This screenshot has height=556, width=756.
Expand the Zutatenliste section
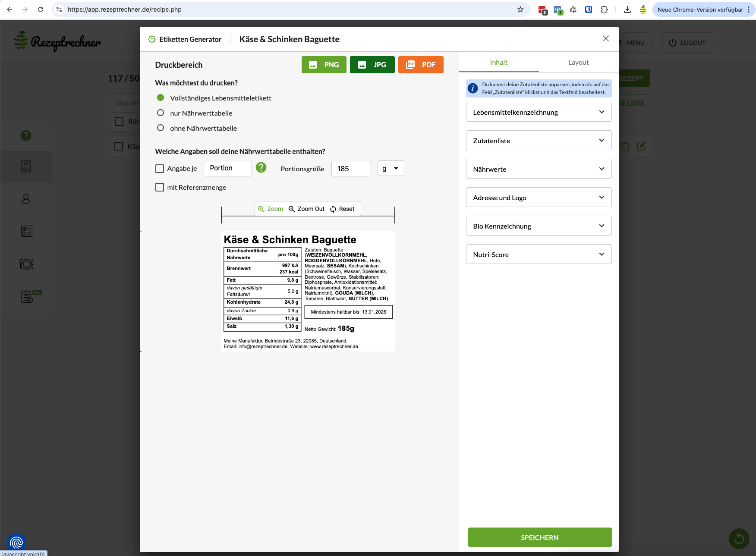(x=539, y=141)
